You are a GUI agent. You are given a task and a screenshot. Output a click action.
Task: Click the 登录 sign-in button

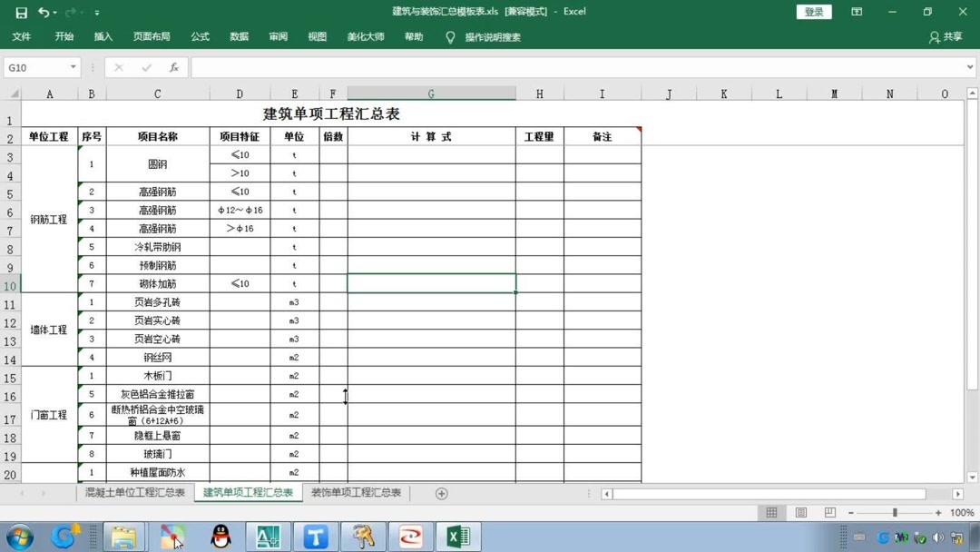tap(813, 12)
